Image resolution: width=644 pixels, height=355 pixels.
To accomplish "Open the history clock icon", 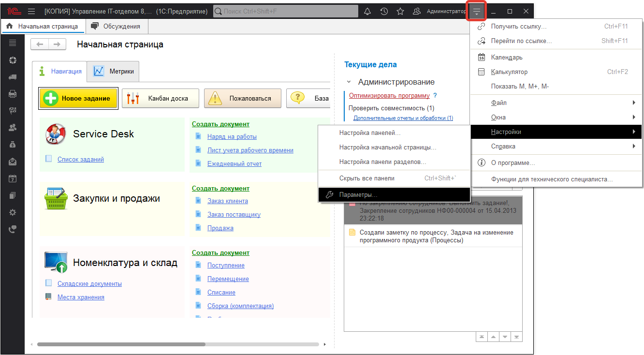I will [x=384, y=11].
